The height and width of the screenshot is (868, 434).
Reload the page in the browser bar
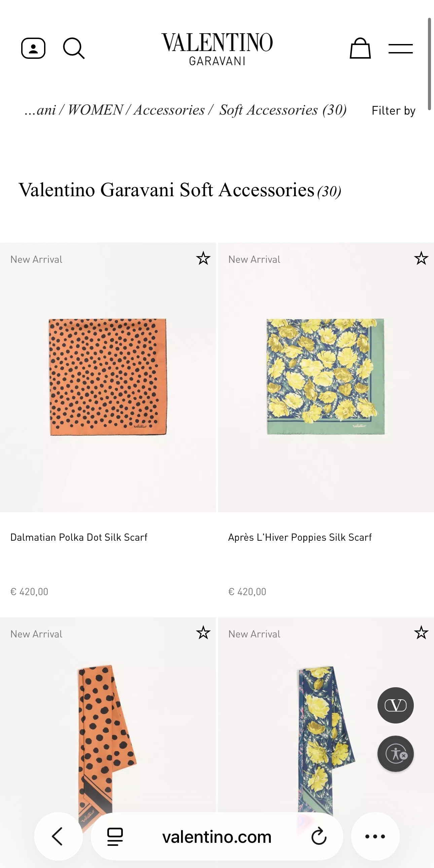(x=319, y=836)
